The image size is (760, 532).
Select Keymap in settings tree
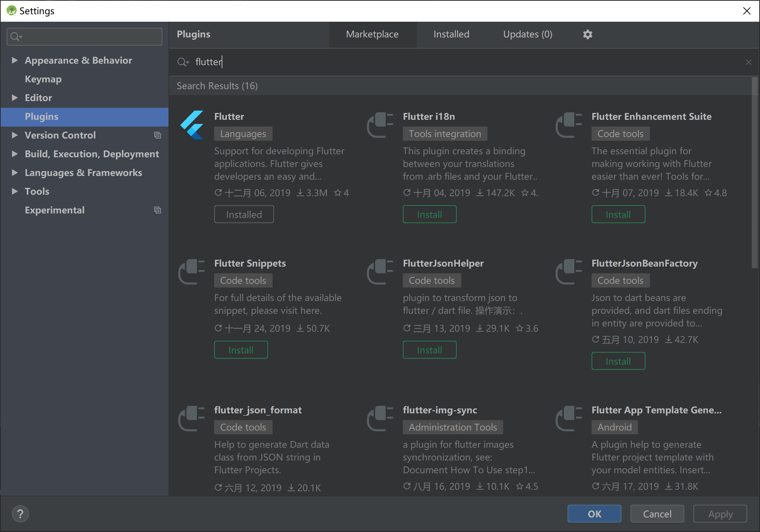[43, 79]
